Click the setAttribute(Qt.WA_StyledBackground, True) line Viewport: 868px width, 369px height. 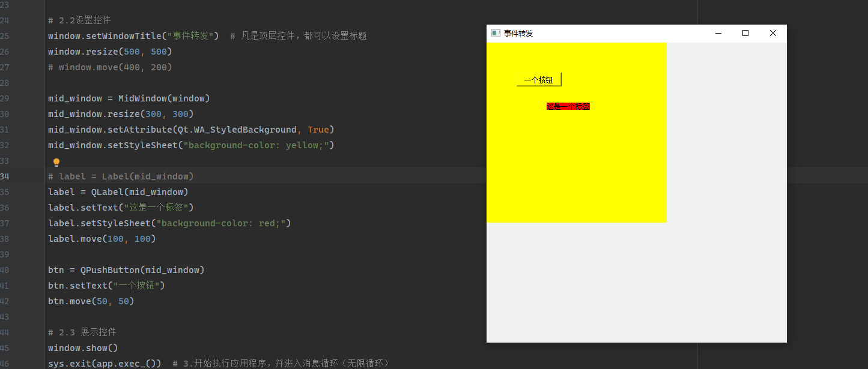[x=191, y=130]
